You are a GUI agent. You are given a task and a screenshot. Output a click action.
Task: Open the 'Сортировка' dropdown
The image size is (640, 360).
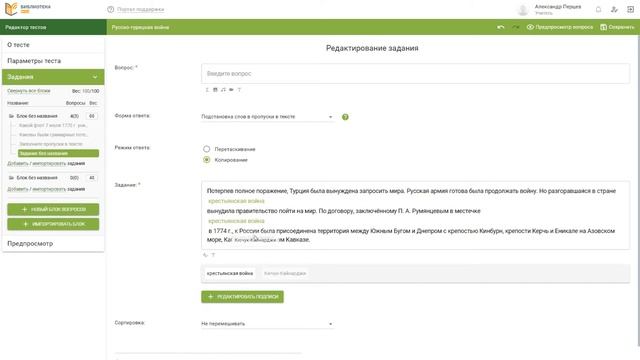click(x=267, y=324)
